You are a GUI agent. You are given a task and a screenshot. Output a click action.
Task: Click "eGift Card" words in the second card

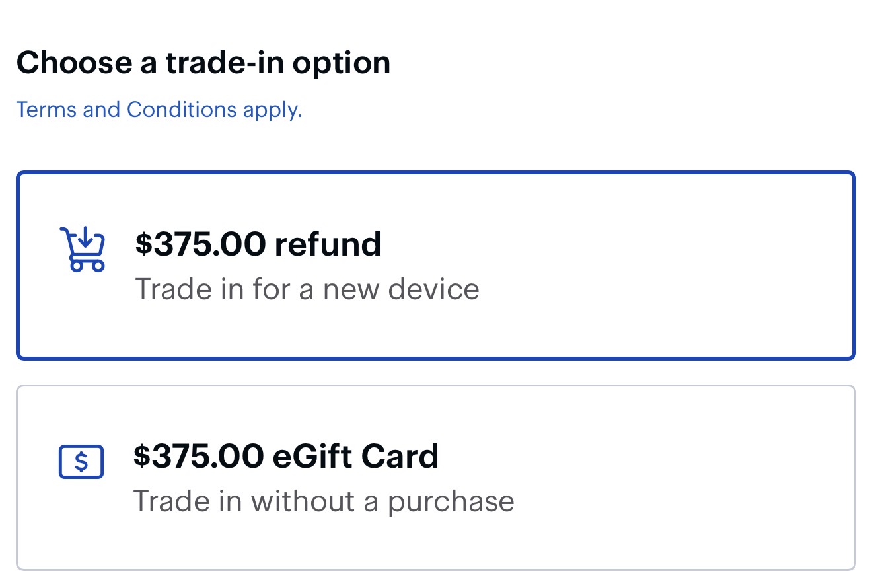pos(355,456)
